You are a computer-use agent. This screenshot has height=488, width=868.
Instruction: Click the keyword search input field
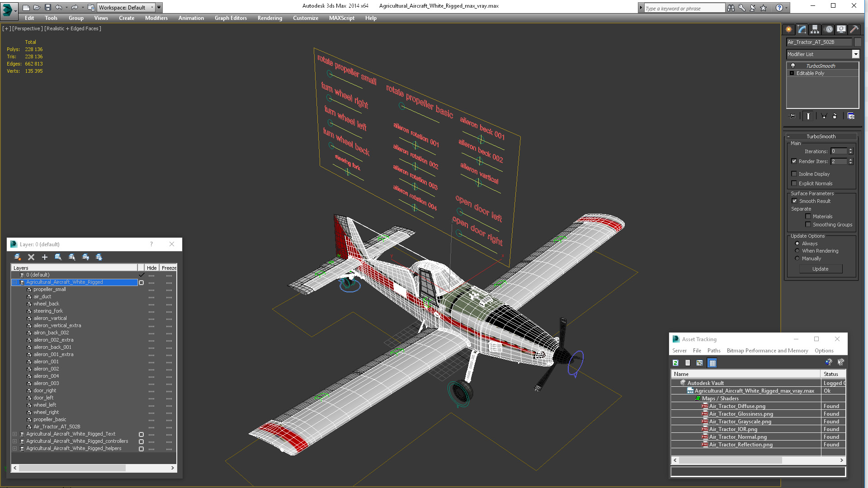pos(684,8)
